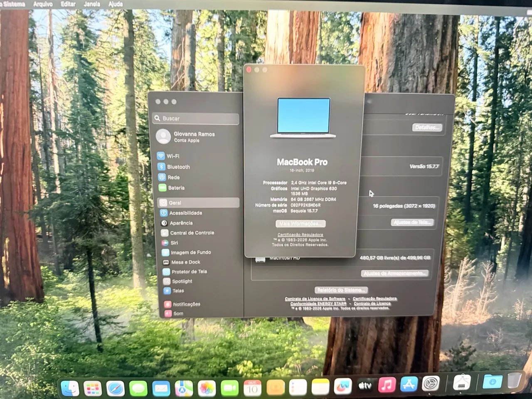Open the Mail app in the Dock
The width and height of the screenshot is (532, 399).
tap(161, 389)
